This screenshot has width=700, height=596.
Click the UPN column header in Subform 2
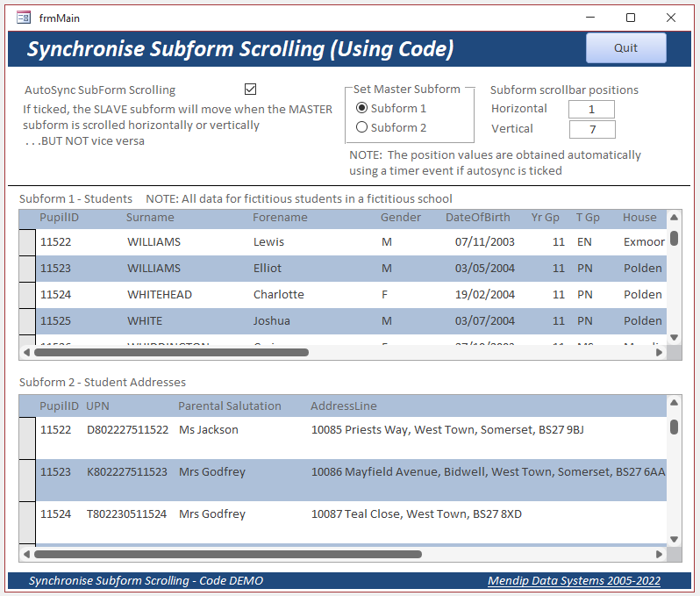point(97,406)
